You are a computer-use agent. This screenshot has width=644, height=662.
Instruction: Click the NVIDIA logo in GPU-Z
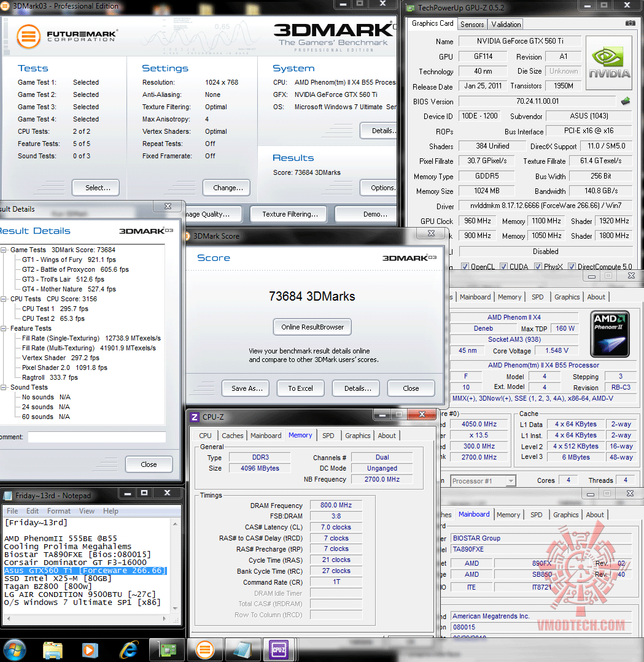point(609,63)
